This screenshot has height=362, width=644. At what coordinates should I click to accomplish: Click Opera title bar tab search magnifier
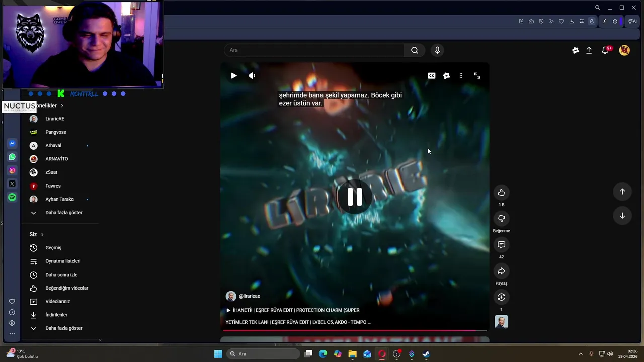point(597,8)
